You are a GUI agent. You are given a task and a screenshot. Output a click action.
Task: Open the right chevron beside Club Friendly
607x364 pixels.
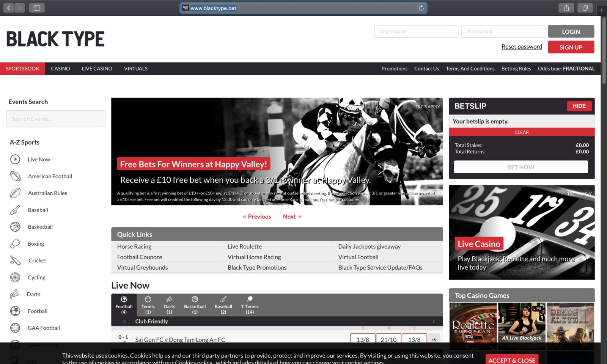pyautogui.click(x=433, y=321)
